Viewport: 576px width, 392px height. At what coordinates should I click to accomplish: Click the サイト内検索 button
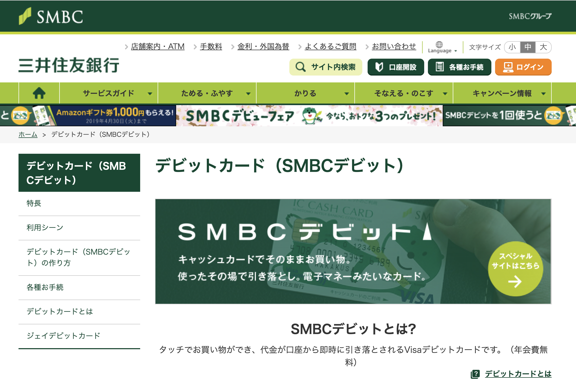[326, 67]
